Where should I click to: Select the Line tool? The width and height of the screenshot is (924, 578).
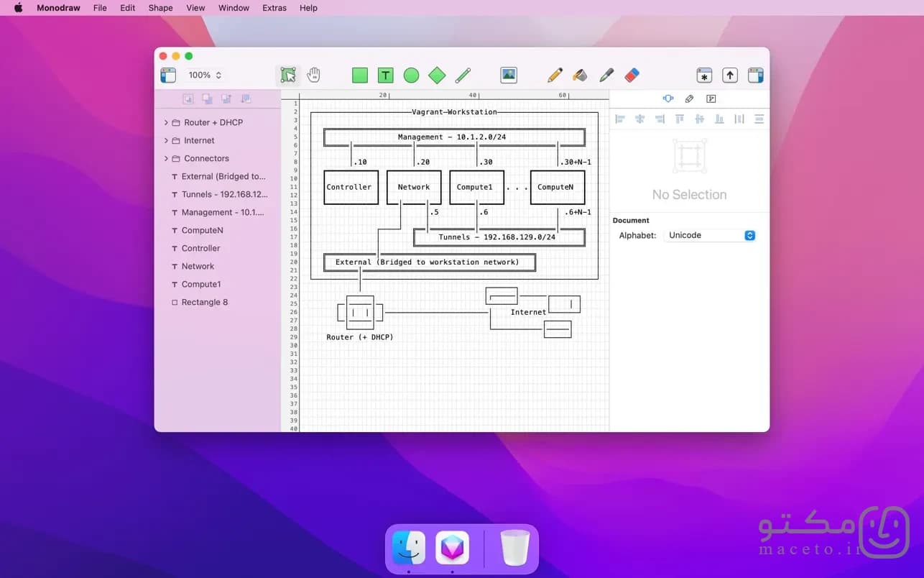(x=463, y=75)
